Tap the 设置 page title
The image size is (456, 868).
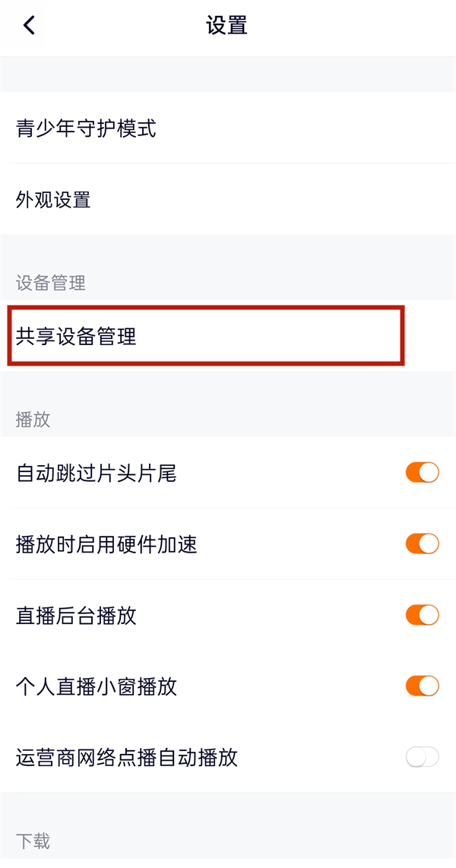[226, 25]
